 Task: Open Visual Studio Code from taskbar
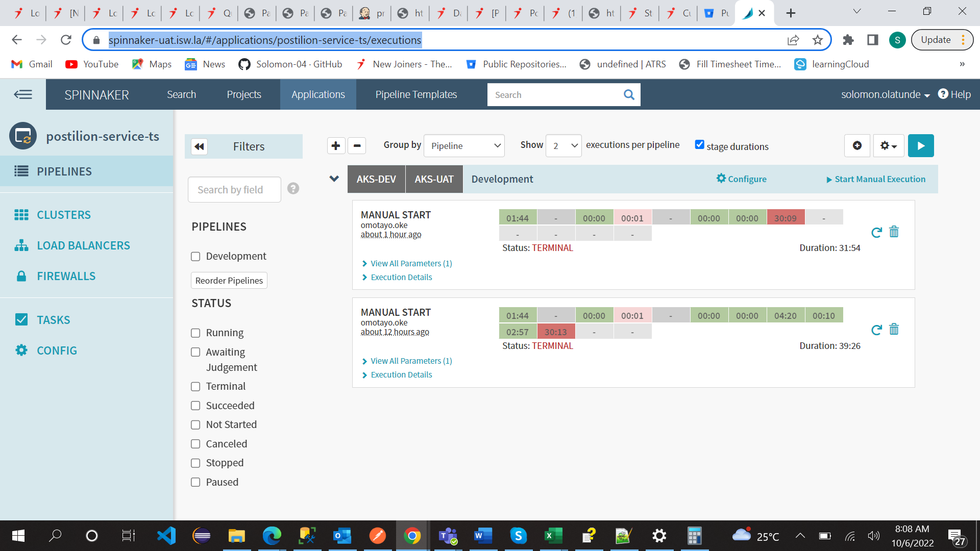166,536
